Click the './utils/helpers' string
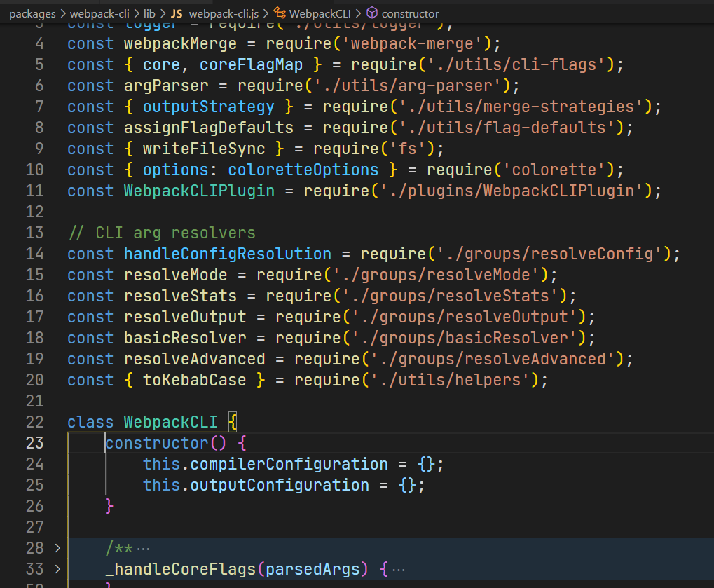 [x=451, y=380]
